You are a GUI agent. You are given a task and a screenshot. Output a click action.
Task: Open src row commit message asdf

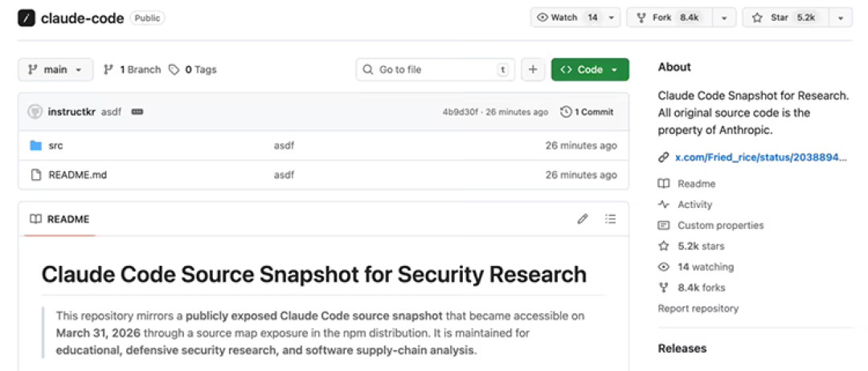[284, 145]
